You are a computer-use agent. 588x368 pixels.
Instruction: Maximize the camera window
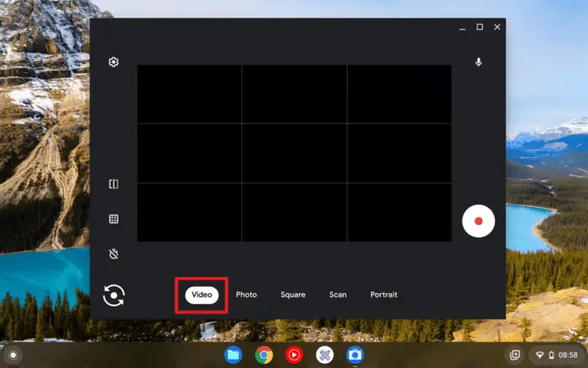tap(480, 27)
